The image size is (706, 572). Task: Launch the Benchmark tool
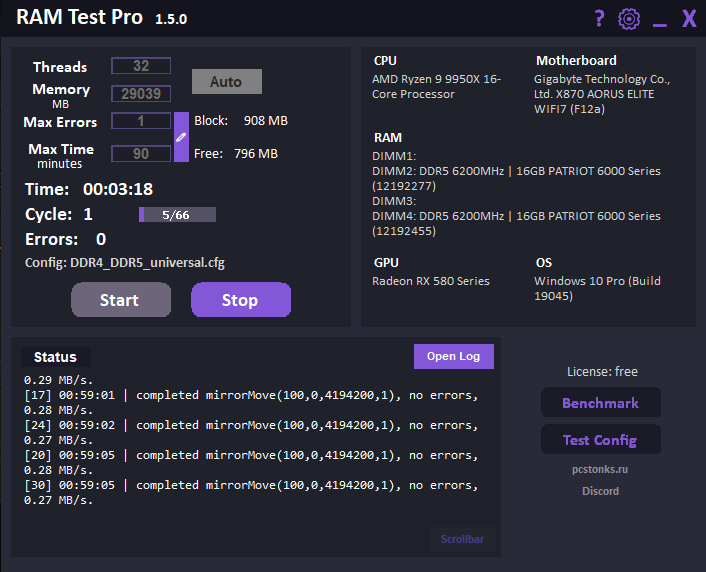point(601,402)
